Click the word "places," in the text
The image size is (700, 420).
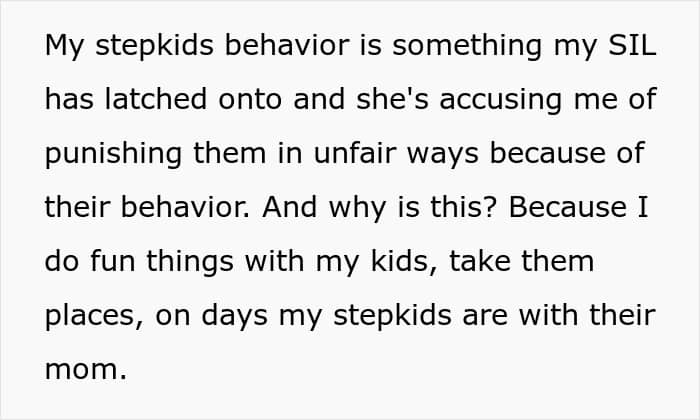coord(88,315)
